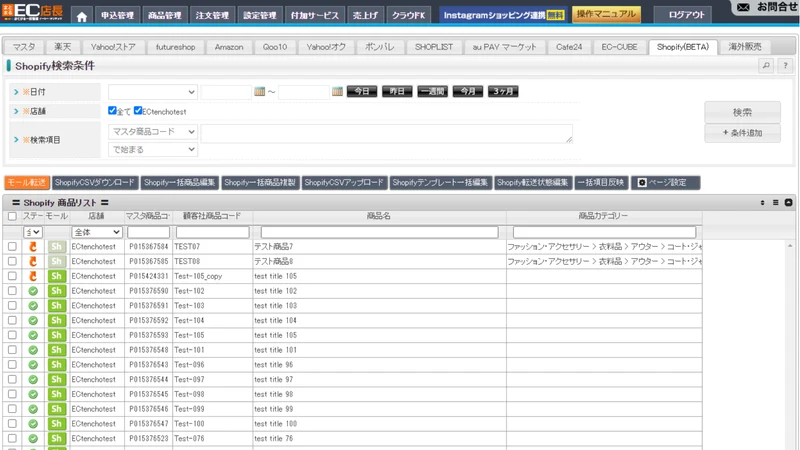Switch to the EC-CUBE tab
800x450 pixels.
point(619,47)
